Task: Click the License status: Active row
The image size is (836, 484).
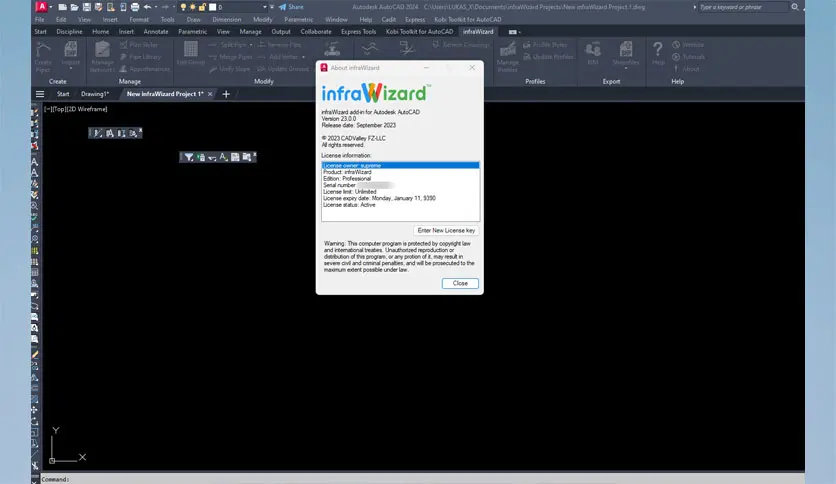Action: point(400,205)
